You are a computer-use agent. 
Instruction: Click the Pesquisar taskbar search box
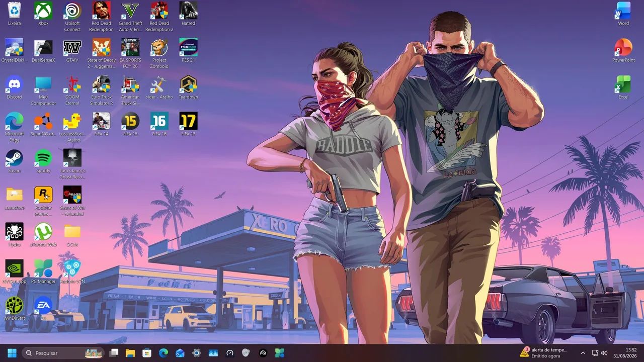click(x=63, y=353)
